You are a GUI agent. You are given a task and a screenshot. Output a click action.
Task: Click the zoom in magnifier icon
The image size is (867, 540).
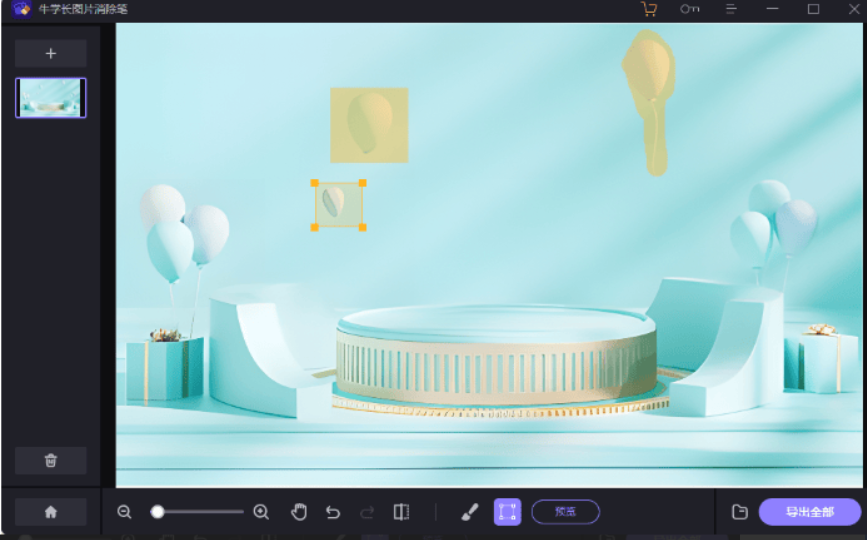(x=261, y=512)
